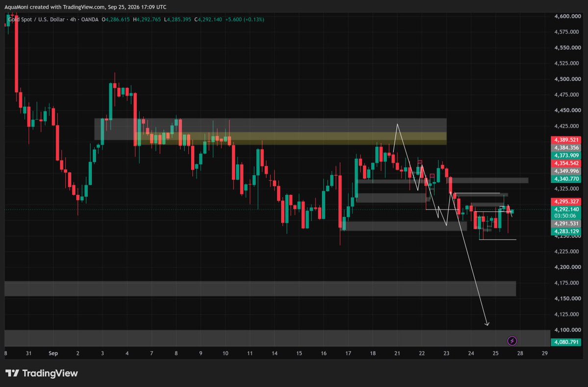The image size is (588, 387).
Task: Click the 28 date label on time axis
Action: (520, 353)
